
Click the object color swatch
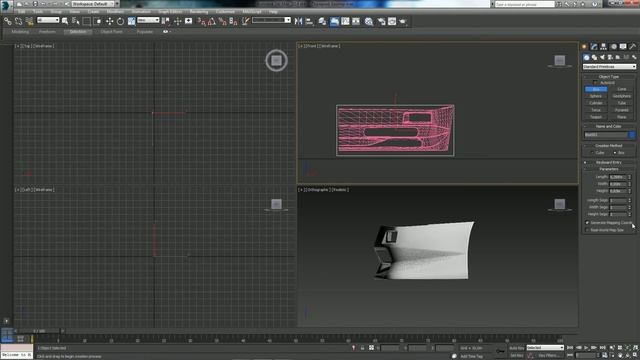point(632,135)
